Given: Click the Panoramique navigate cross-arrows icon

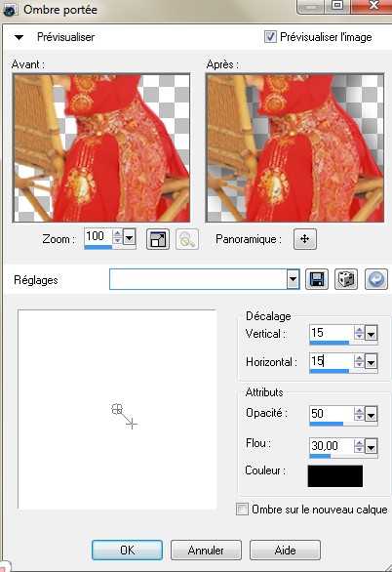Looking at the screenshot, I should (305, 239).
